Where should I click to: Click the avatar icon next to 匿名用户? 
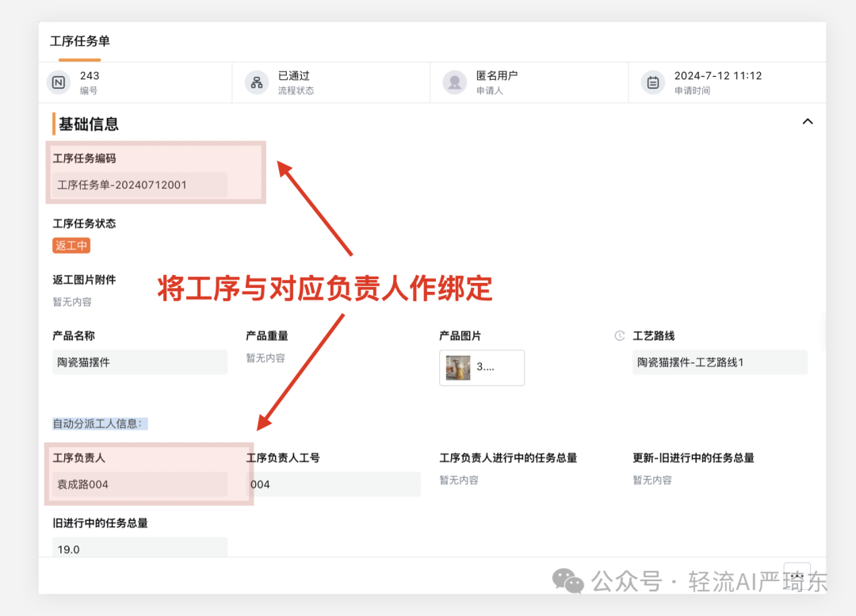(454, 82)
